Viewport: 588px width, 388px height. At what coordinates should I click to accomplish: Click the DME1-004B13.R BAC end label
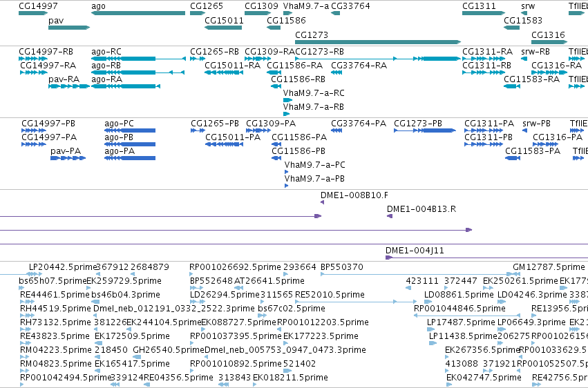coord(421,209)
